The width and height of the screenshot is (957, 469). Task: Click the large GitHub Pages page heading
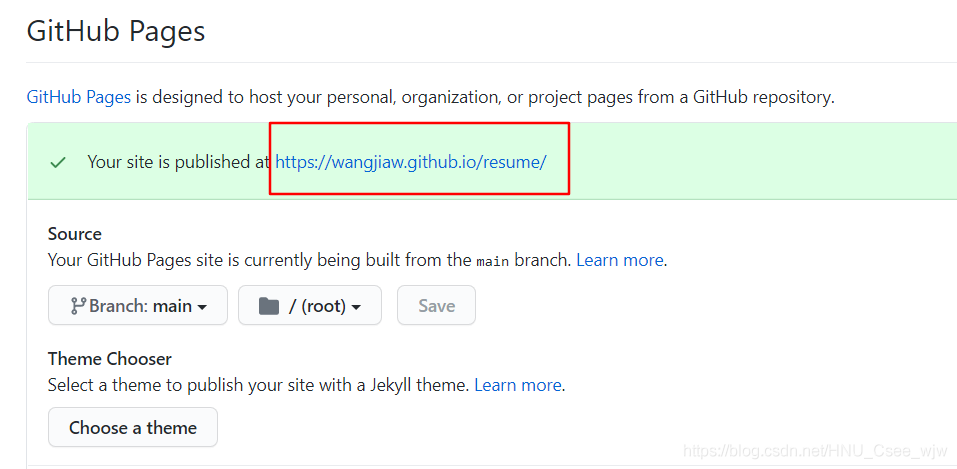[x=116, y=31]
